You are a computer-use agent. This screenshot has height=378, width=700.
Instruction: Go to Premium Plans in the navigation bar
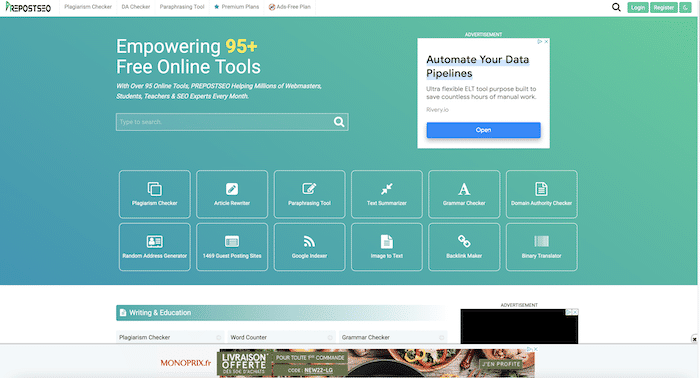coord(237,7)
